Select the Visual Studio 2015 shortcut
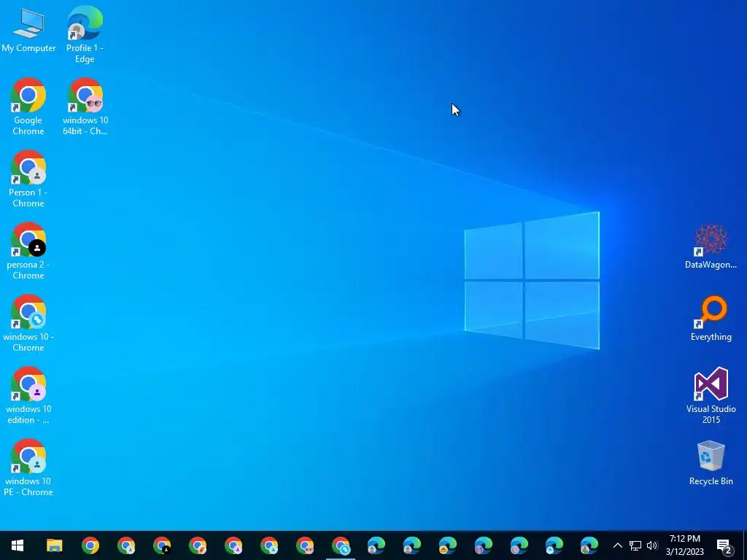747x560 pixels. click(x=711, y=395)
